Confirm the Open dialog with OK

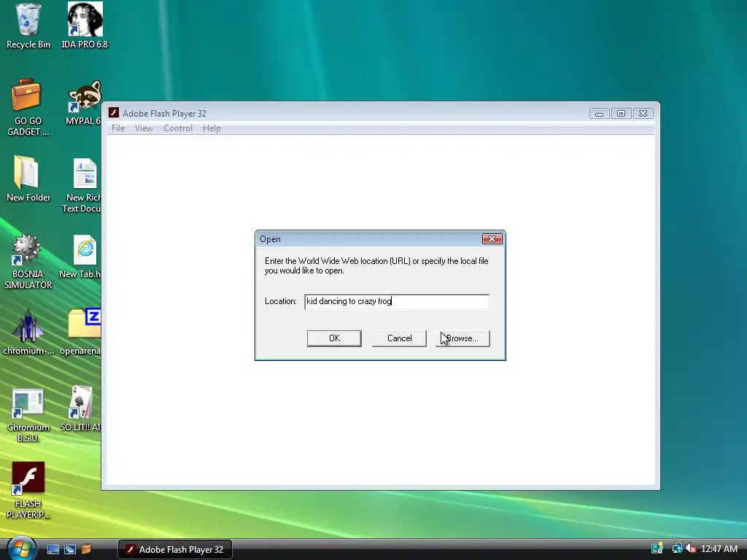(x=334, y=338)
